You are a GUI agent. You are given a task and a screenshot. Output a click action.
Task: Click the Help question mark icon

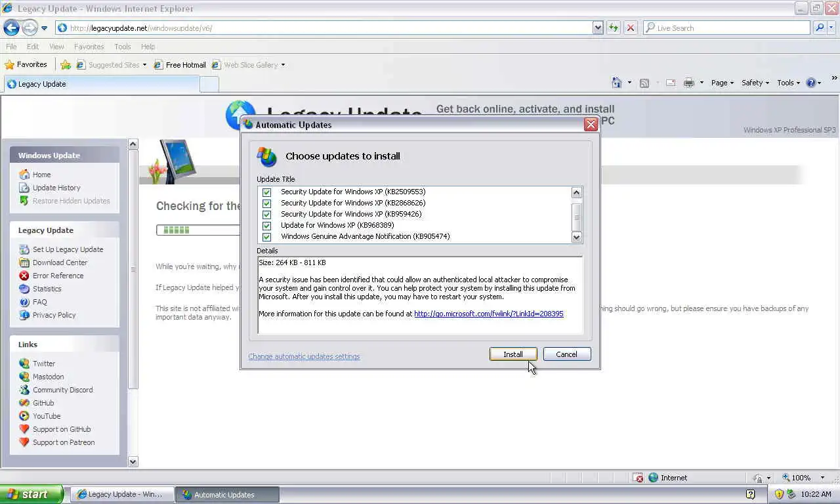(x=810, y=83)
